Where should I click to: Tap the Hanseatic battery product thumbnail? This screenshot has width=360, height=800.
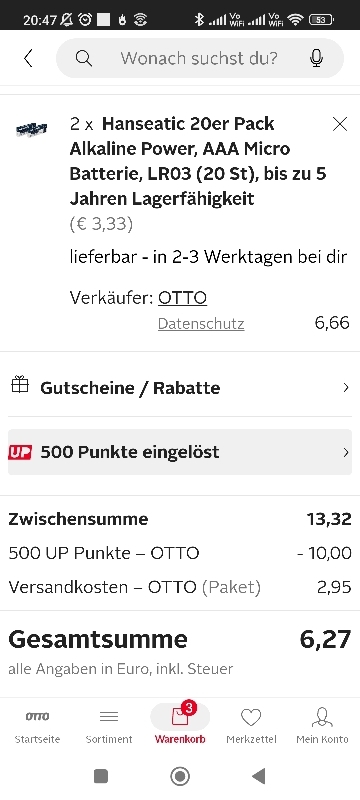click(32, 130)
